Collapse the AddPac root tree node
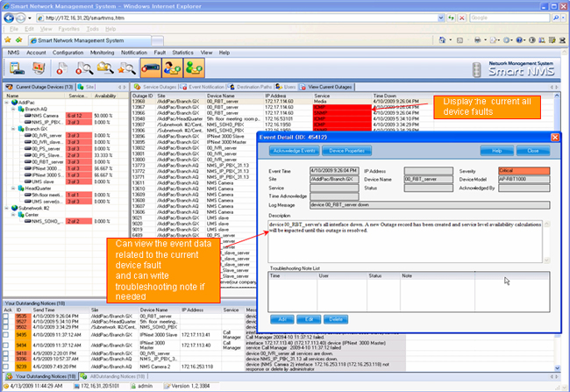 7,103
